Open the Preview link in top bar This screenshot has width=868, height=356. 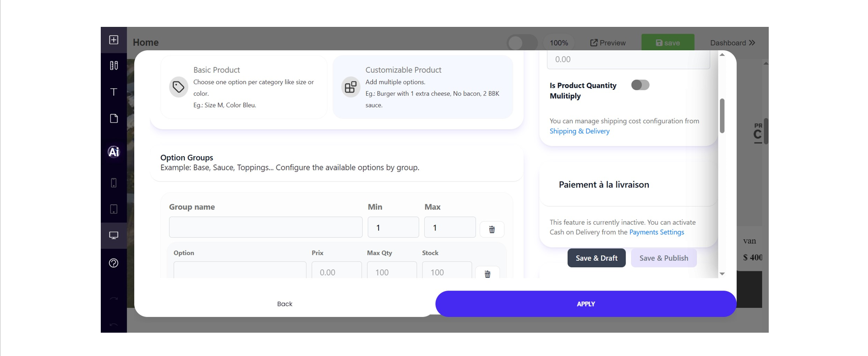coord(608,43)
